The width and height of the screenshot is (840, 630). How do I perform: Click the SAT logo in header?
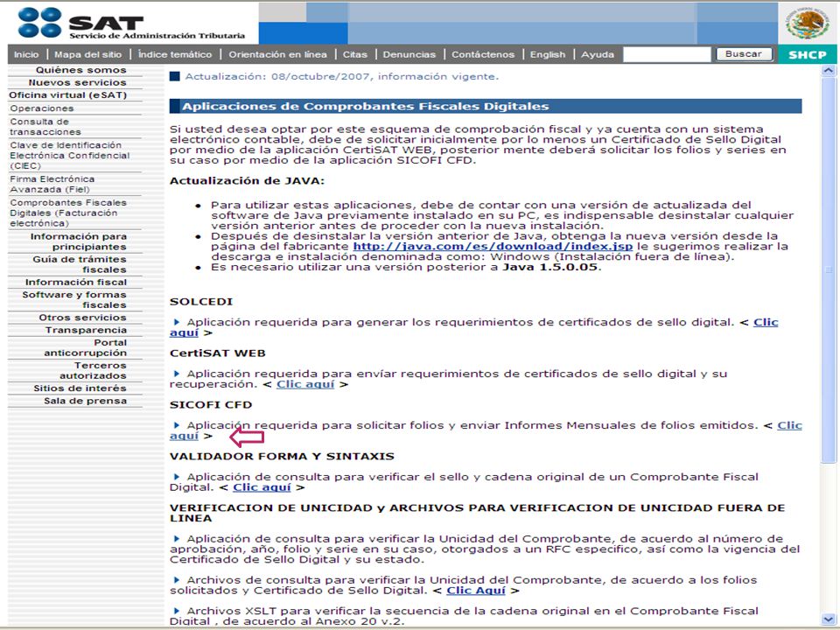[x=132, y=23]
